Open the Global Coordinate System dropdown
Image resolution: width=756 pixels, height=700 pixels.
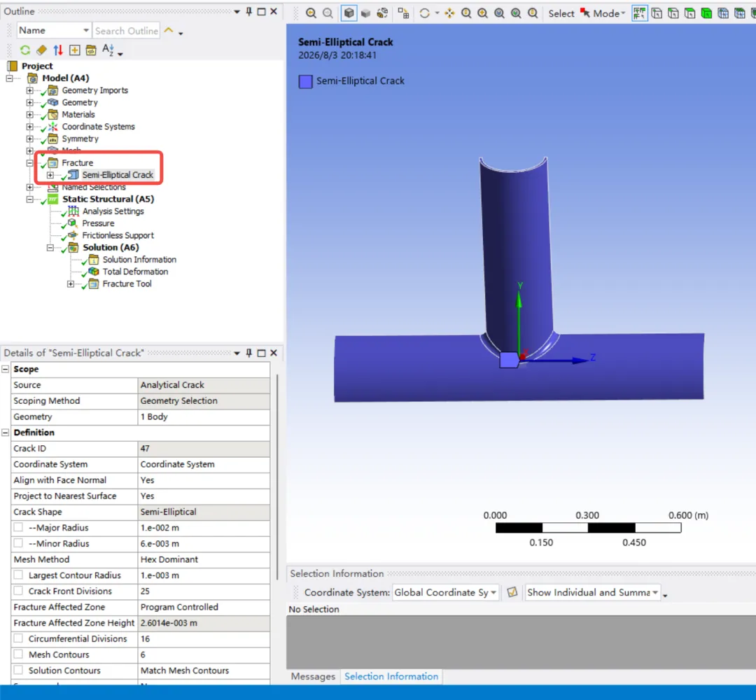(445, 592)
